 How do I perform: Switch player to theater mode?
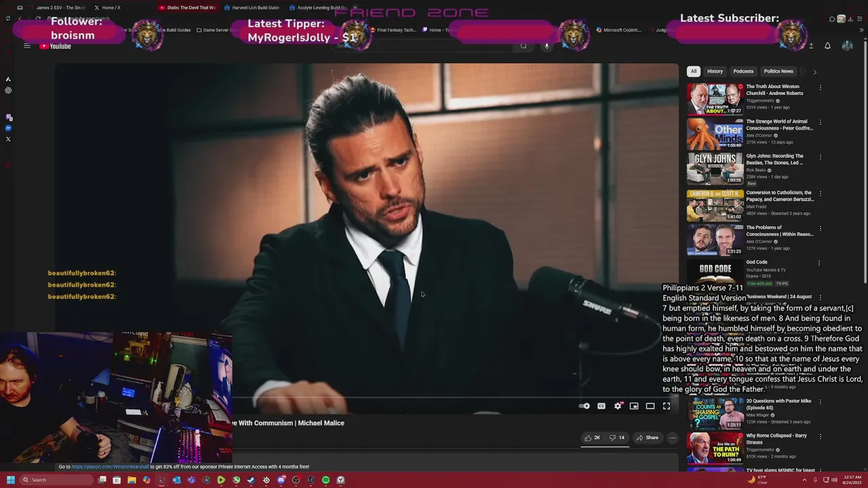click(x=650, y=406)
